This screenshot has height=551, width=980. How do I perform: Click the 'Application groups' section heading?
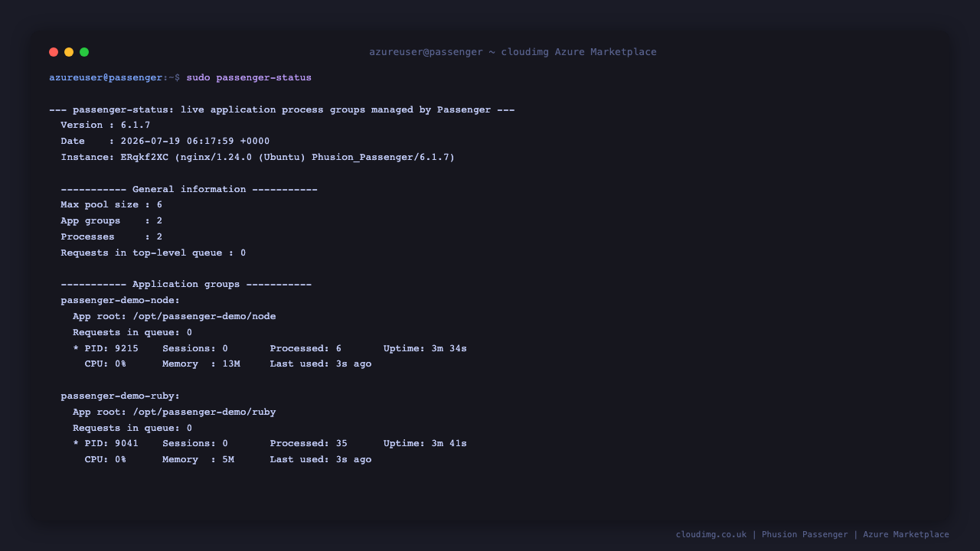pos(186,285)
